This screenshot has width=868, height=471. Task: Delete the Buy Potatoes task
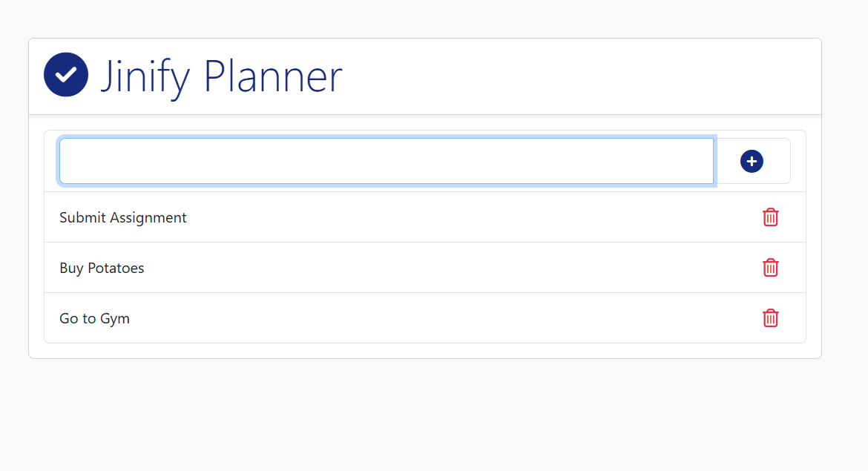point(771,268)
